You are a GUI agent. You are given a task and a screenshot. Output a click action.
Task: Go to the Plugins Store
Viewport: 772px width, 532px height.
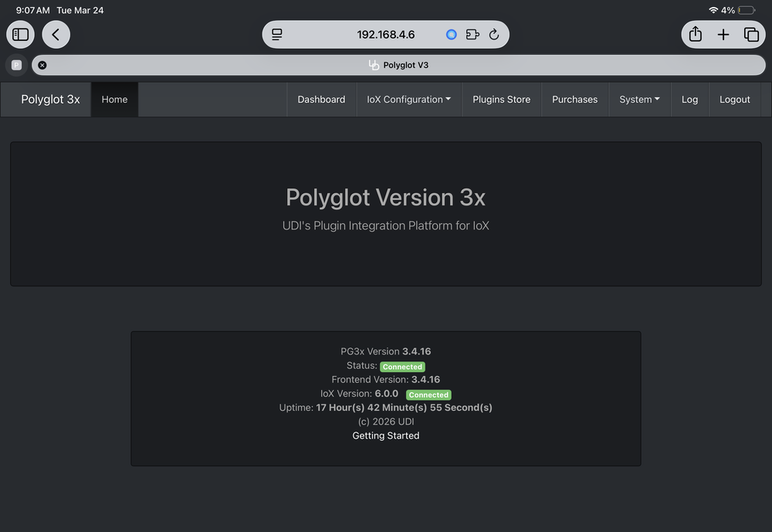pos(501,100)
